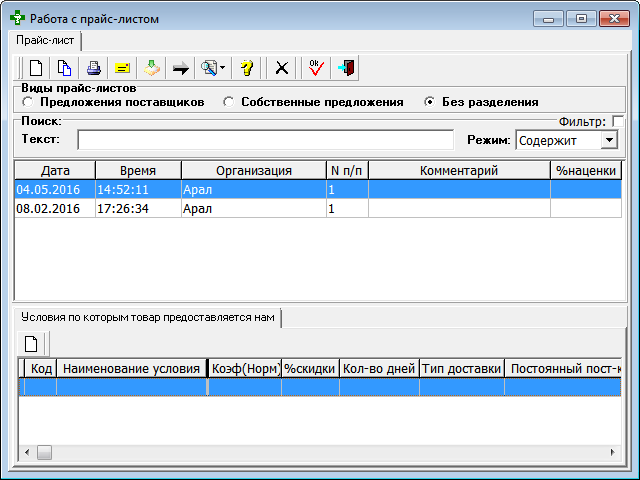Sort by the 'Дата' column header
640x480 pixels.
coord(55,170)
